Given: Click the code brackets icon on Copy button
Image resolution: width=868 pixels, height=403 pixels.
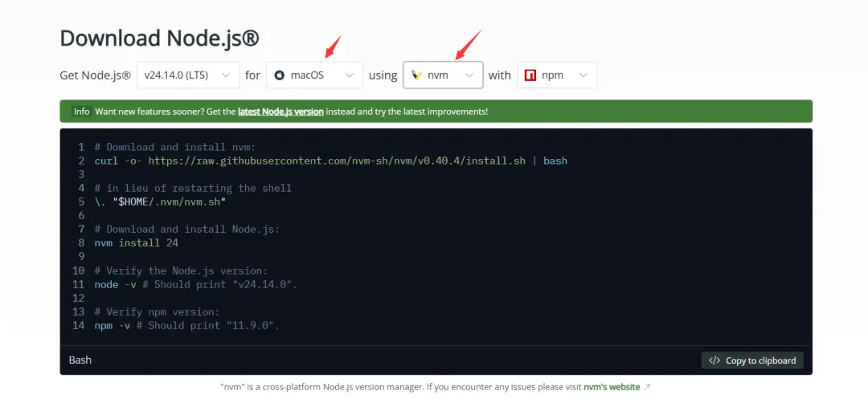Looking at the screenshot, I should (x=714, y=360).
